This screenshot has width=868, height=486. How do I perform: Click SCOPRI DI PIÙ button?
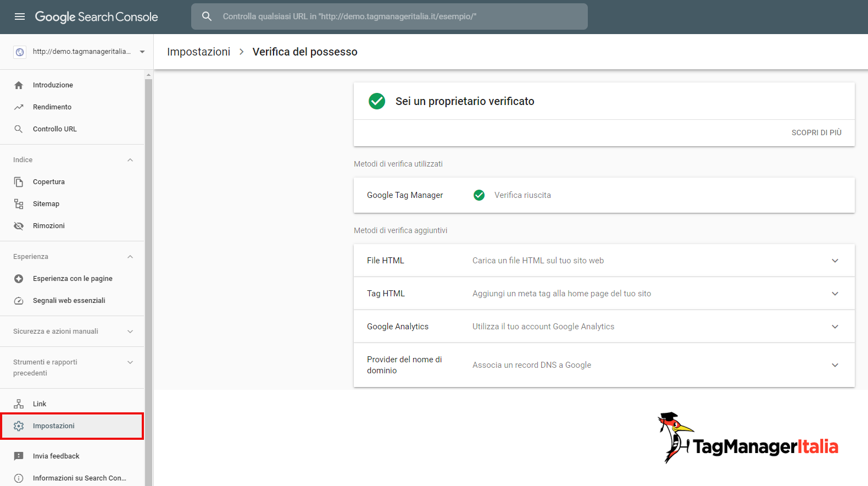pyautogui.click(x=816, y=132)
